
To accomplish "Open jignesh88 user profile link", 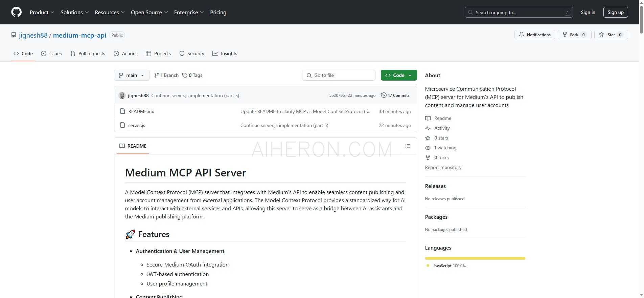I will tap(33, 35).
